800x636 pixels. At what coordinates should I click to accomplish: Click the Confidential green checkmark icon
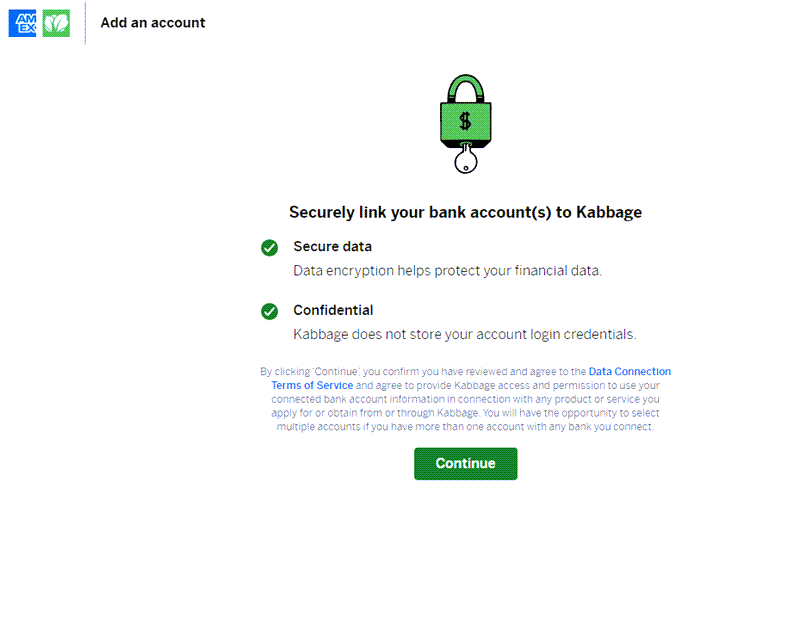[269, 311]
